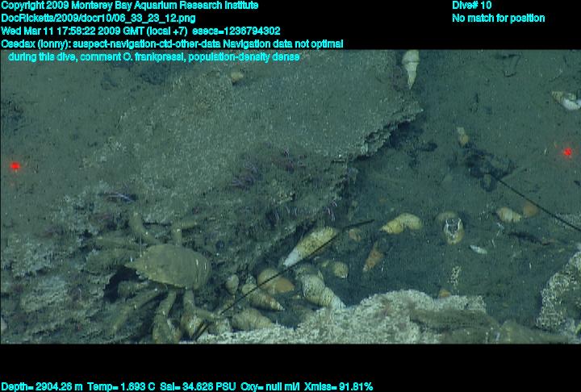Viewport: 581px width, 392px height.
Task: Click the Sal= 34.626 PSU value
Action: [198, 387]
